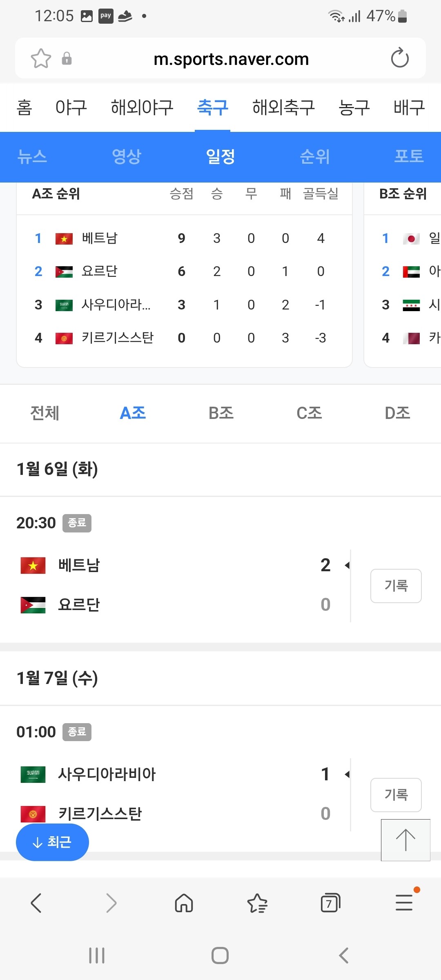This screenshot has width=441, height=980.
Task: Open the bookmarks list icon
Action: [257, 903]
